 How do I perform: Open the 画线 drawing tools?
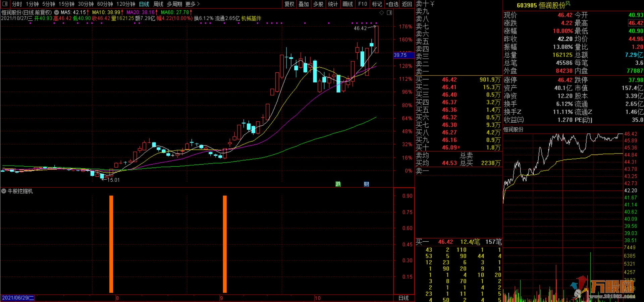coord(348,4)
